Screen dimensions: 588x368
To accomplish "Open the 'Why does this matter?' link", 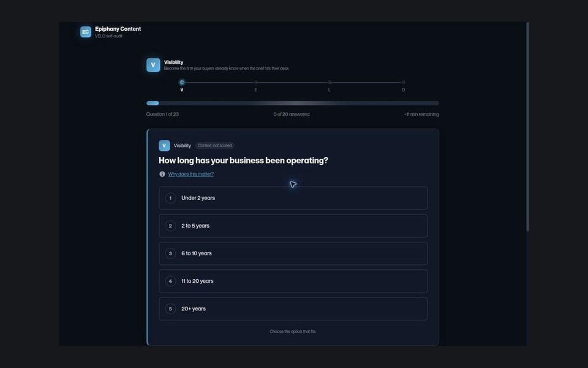I will click(x=191, y=174).
